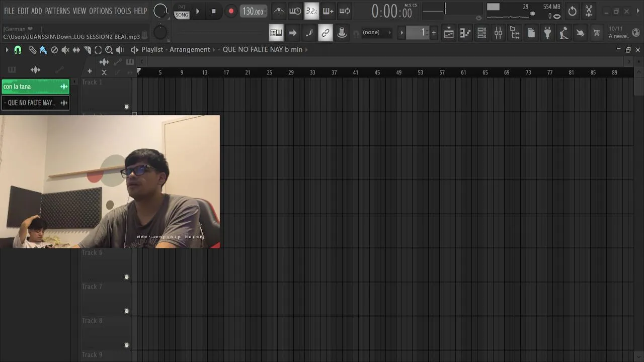This screenshot has width=644, height=362.
Task: Open the content library cart icon
Action: [597, 33]
